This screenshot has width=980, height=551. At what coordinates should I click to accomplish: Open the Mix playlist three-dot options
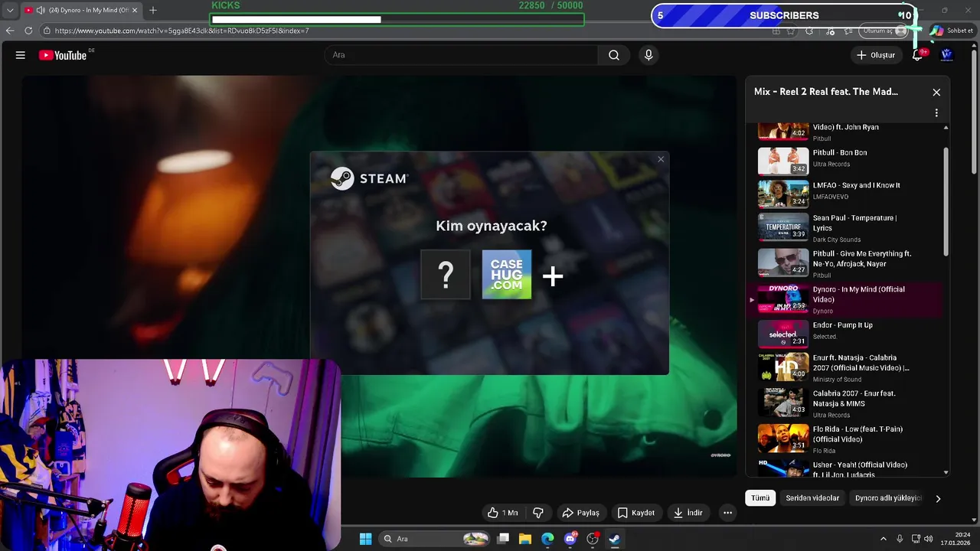936,112
